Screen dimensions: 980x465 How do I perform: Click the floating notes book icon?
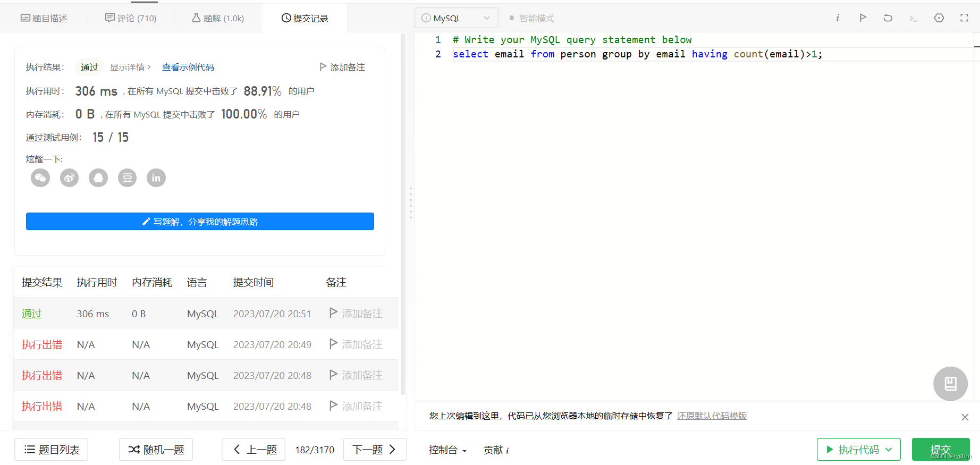pyautogui.click(x=950, y=384)
